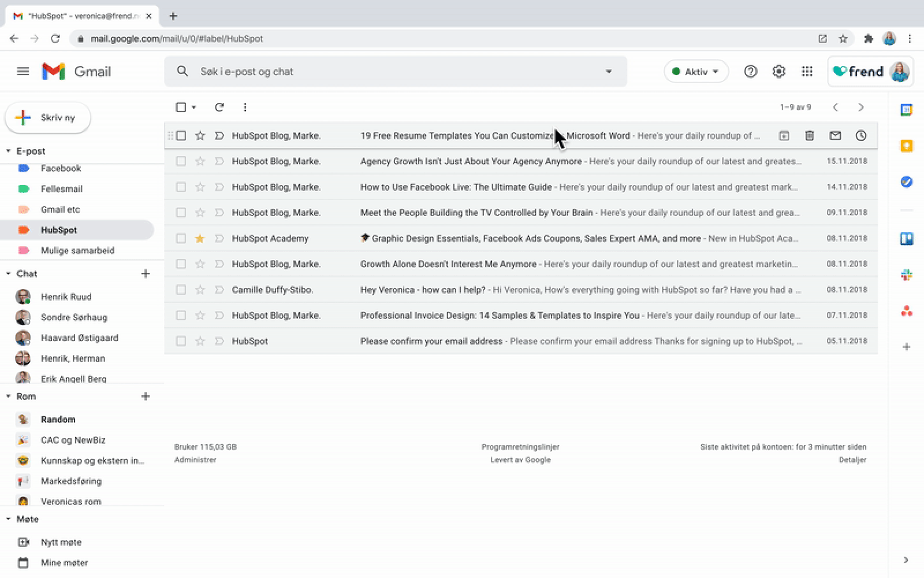Snooze the hovered email with the clock icon
Image resolution: width=924 pixels, height=578 pixels.
tap(861, 136)
